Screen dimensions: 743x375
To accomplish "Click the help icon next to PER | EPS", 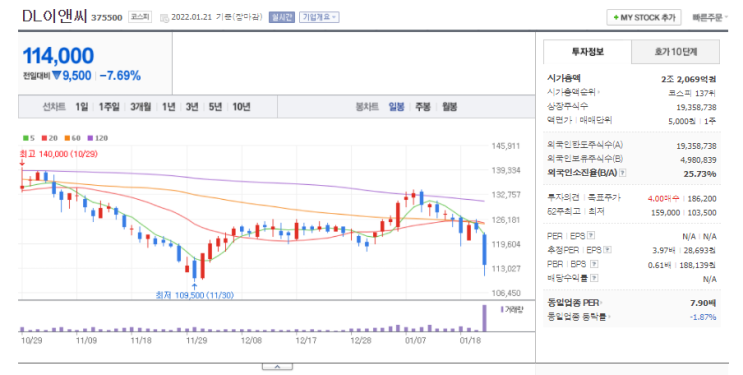I will coord(591,236).
